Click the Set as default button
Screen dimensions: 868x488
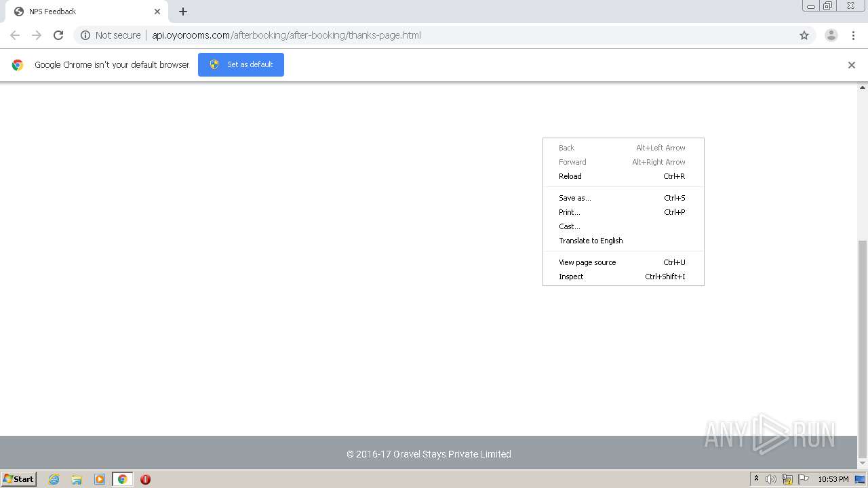pos(241,64)
